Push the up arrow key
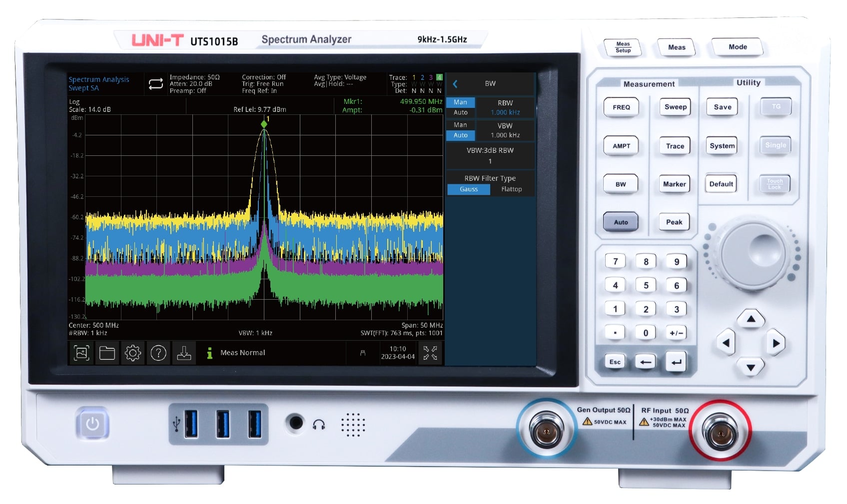The image size is (847, 504). click(751, 319)
